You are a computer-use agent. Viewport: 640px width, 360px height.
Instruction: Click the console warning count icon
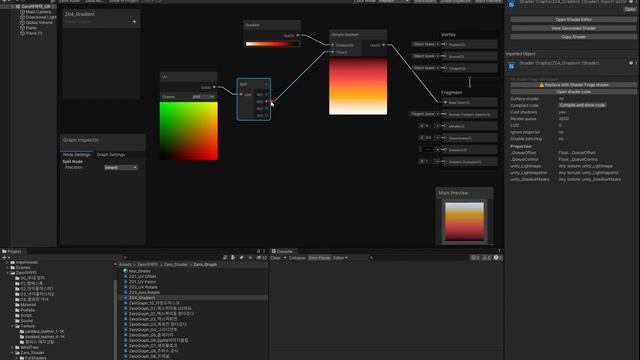484,258
